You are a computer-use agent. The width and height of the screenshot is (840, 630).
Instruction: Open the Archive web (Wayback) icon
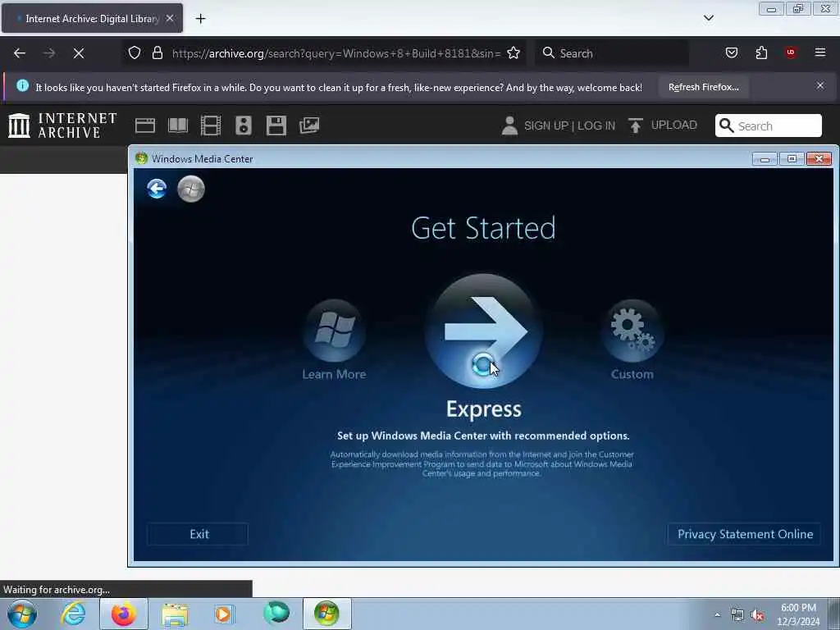point(145,126)
